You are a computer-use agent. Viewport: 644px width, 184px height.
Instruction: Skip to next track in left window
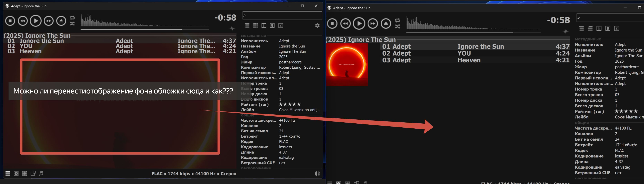pyautogui.click(x=48, y=21)
